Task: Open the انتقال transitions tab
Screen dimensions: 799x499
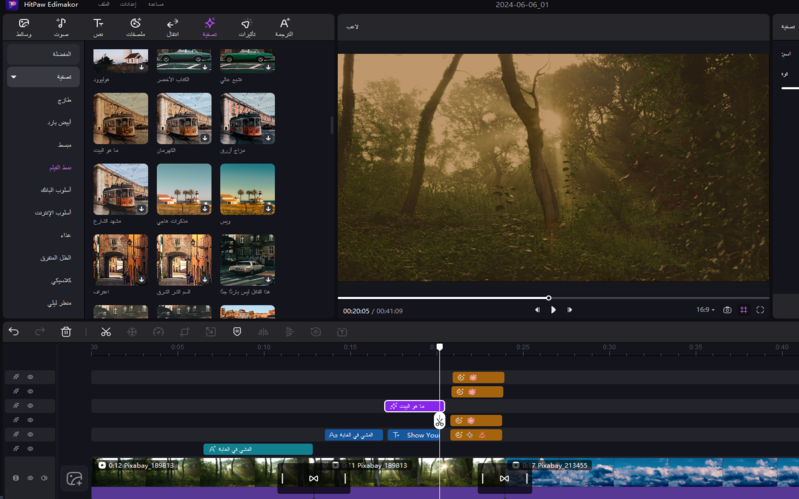Action: point(173,28)
